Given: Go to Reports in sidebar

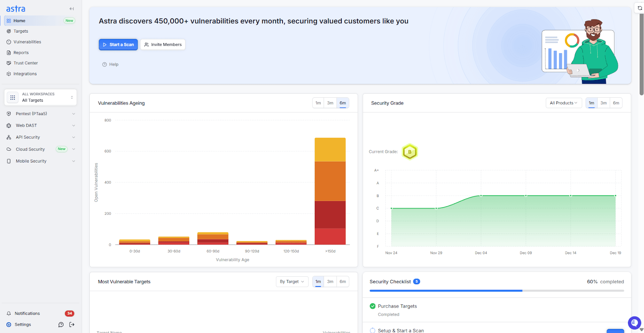Looking at the screenshot, I should (x=21, y=53).
